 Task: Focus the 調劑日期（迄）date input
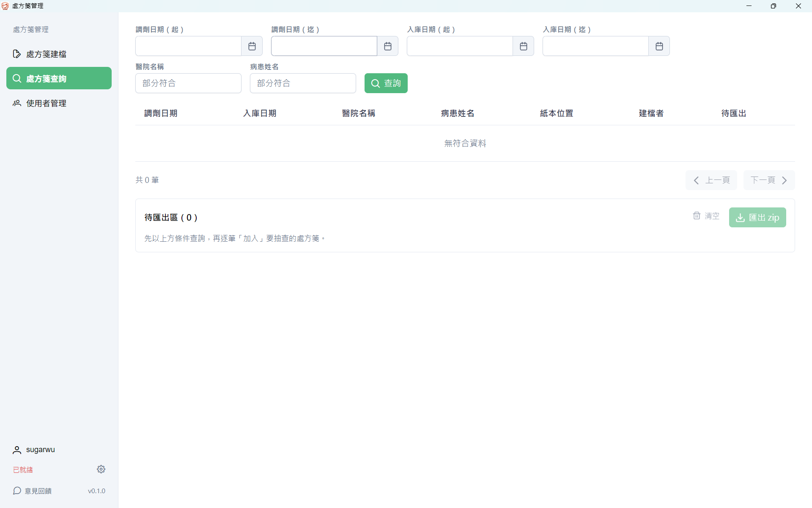click(324, 46)
